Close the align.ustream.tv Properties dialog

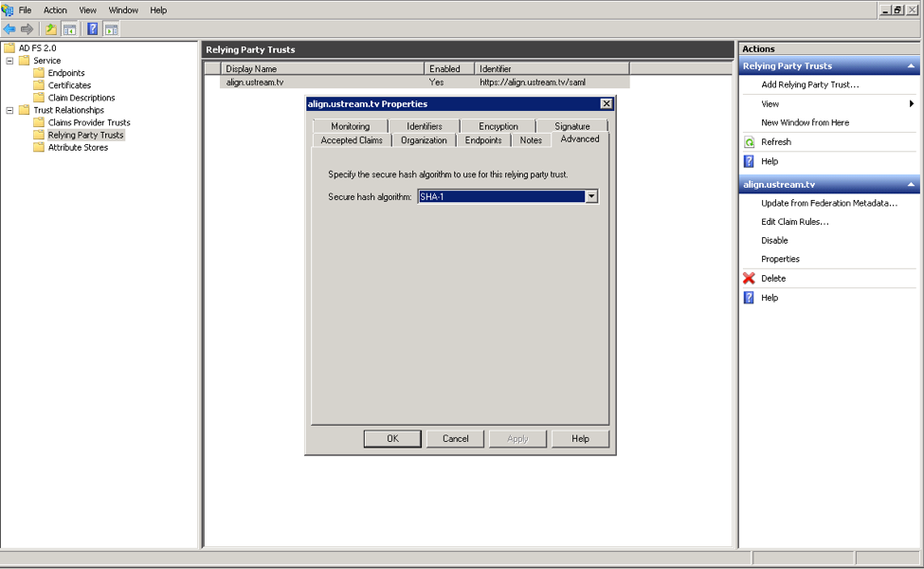pyautogui.click(x=606, y=103)
